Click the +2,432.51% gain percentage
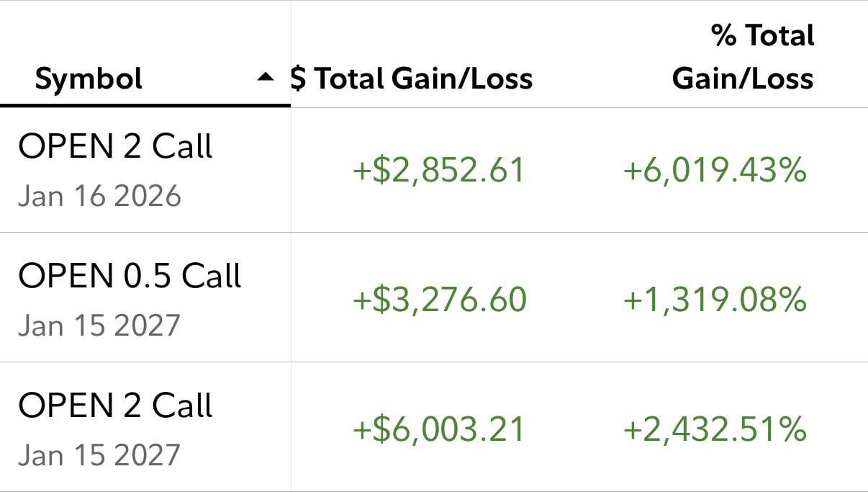 (714, 429)
